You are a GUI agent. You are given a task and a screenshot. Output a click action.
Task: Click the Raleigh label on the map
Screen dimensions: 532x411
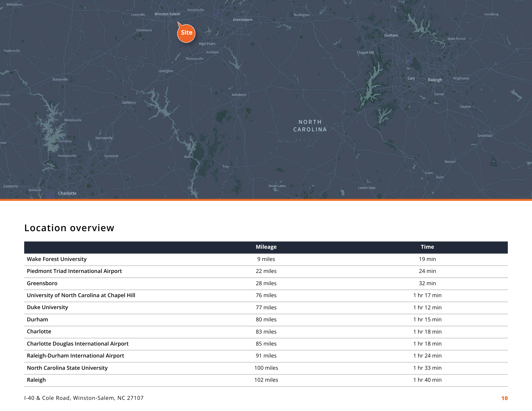[435, 80]
